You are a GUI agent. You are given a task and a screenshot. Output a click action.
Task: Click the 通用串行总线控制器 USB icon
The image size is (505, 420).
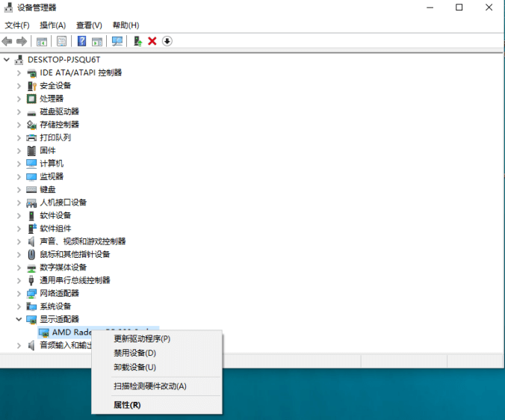tap(31, 280)
